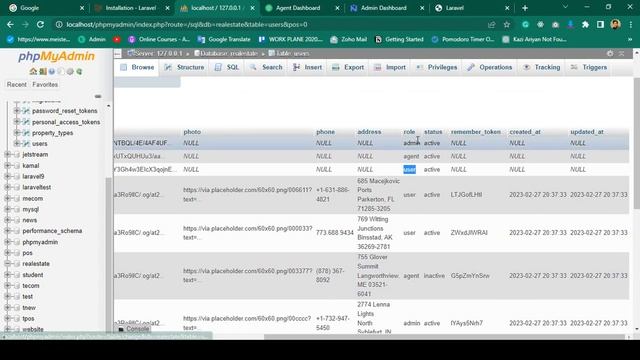Click the property_types table icon

pyautogui.click(x=26, y=133)
